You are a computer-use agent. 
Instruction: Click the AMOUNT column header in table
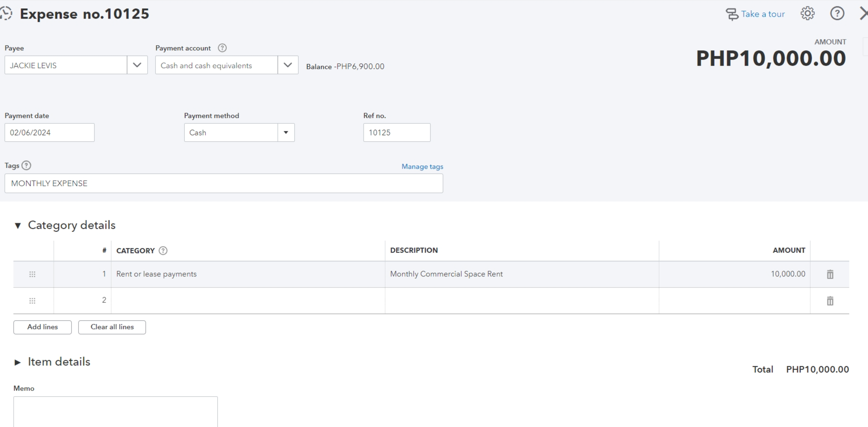click(x=789, y=251)
